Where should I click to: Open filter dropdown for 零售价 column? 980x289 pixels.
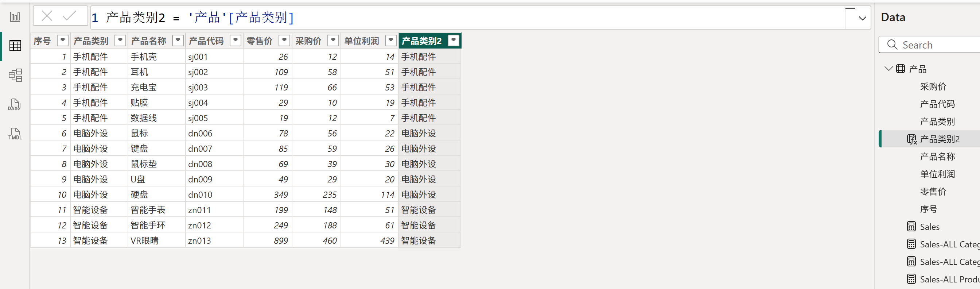pyautogui.click(x=284, y=40)
